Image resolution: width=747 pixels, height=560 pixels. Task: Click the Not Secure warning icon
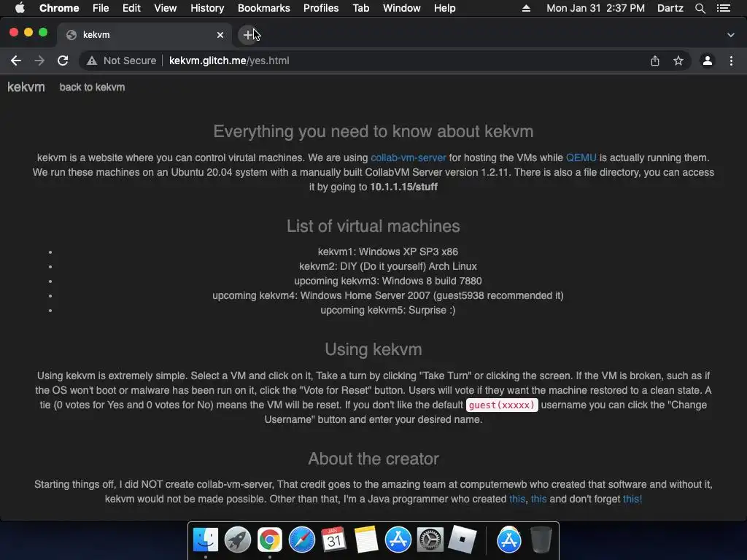click(x=92, y=61)
